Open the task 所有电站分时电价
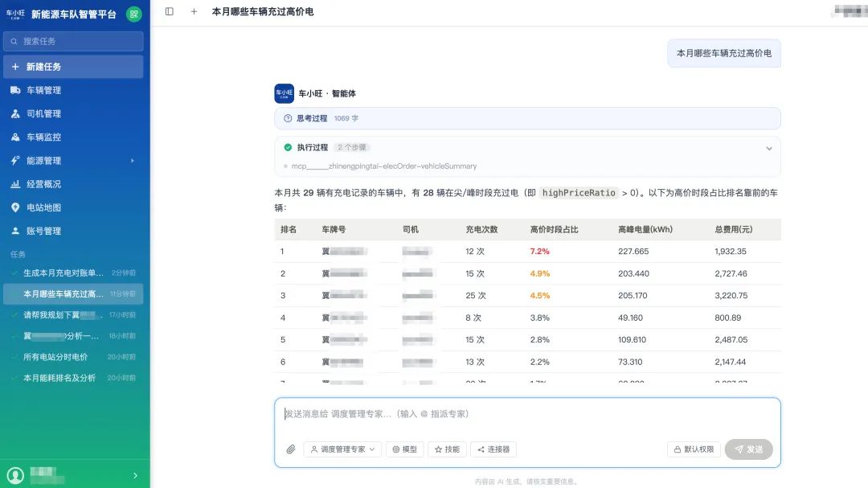This screenshot has width=868, height=488. coord(73,357)
